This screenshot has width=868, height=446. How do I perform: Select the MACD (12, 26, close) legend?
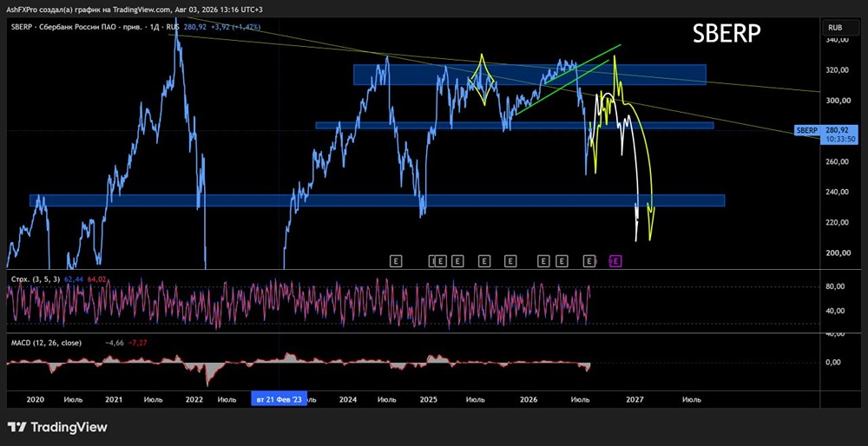(x=47, y=343)
